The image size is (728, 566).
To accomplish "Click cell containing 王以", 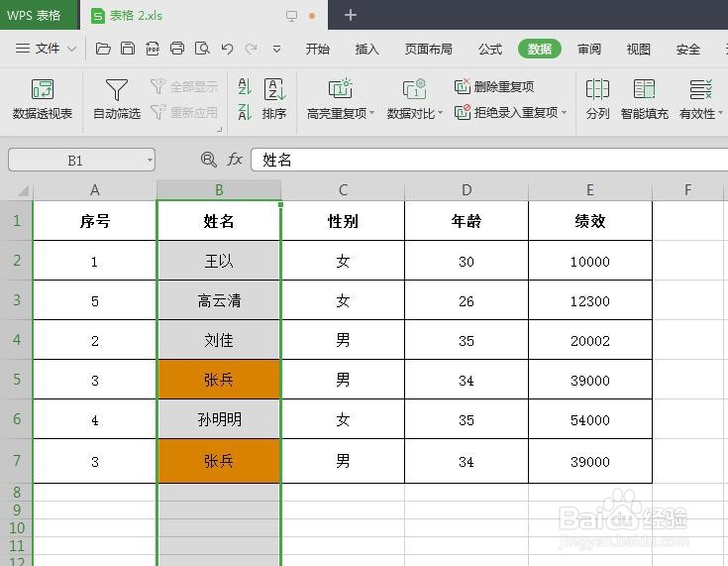I will (219, 261).
